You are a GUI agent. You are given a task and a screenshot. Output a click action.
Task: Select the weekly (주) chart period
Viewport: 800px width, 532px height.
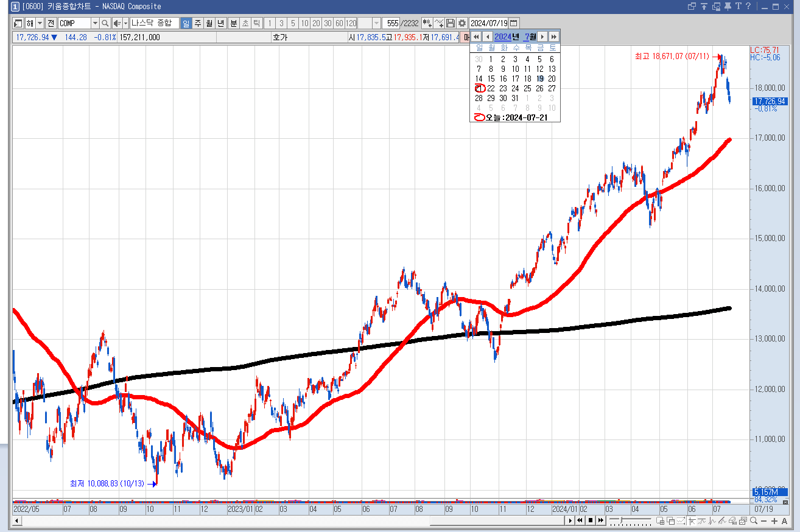(x=198, y=23)
